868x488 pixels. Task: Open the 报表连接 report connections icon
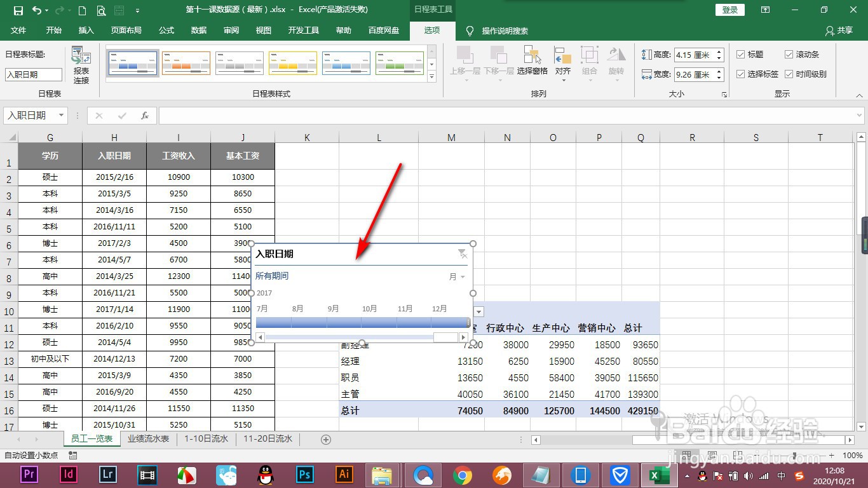click(x=81, y=65)
